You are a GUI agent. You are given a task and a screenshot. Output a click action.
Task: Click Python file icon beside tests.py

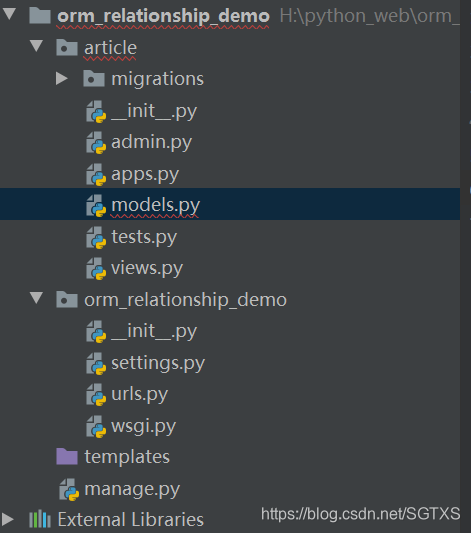click(96, 237)
